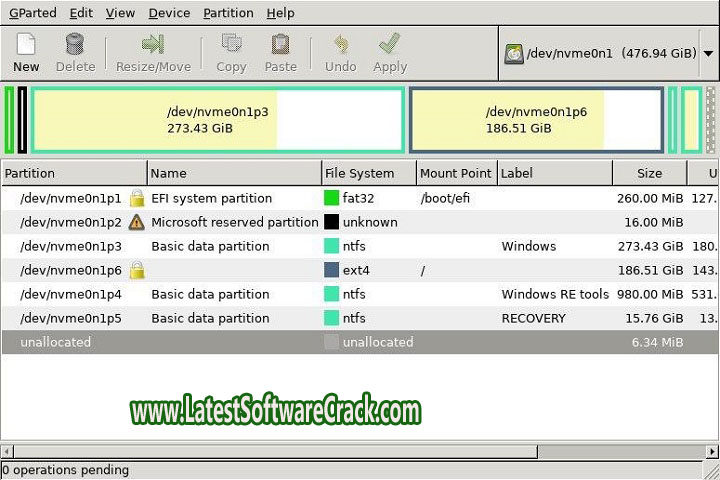
Task: Sort by the Mount Point column header
Action: click(457, 173)
